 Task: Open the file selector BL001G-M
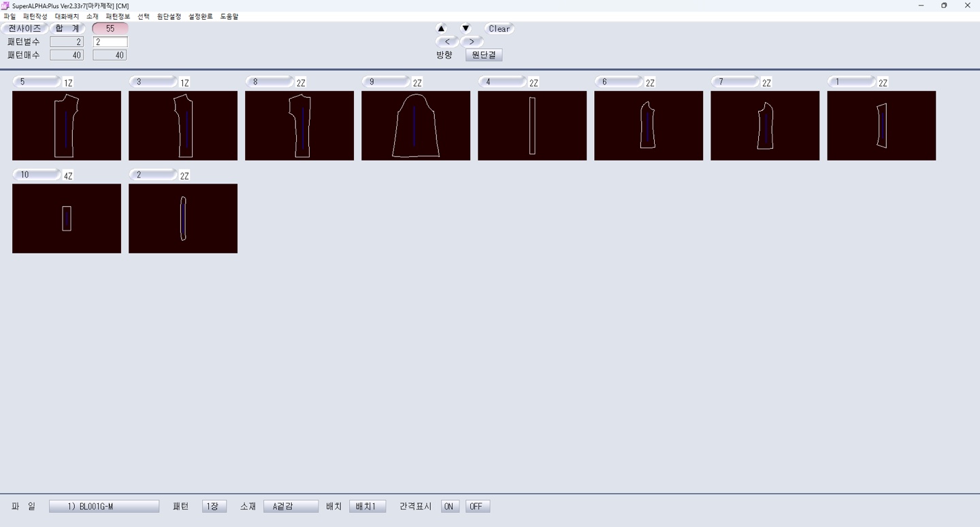[x=104, y=507]
